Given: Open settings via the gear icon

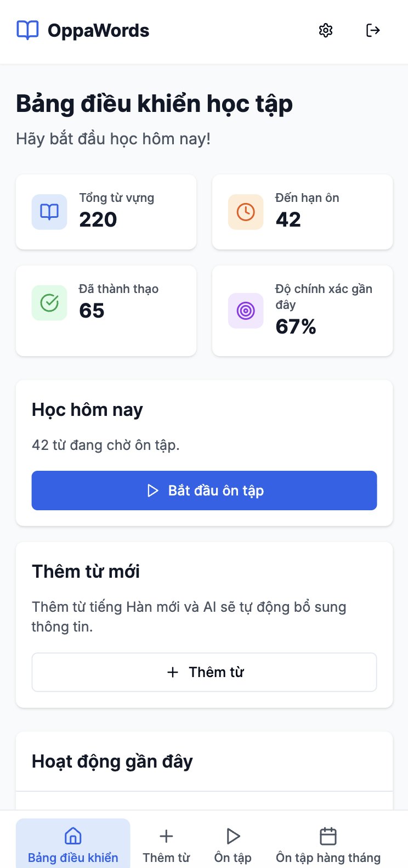Looking at the screenshot, I should pos(326,30).
